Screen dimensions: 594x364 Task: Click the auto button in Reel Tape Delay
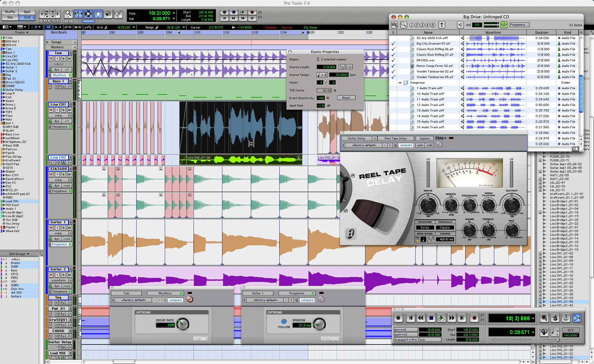(x=420, y=145)
